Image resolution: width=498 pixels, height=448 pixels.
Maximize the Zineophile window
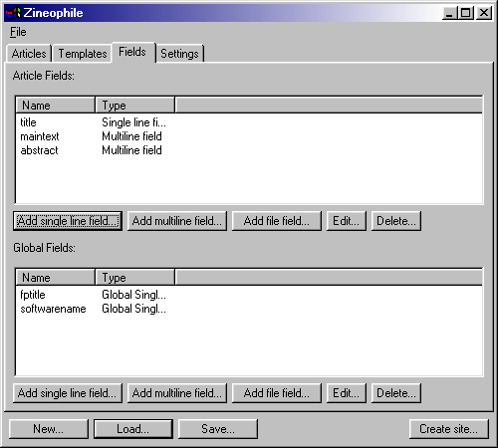[x=465, y=13]
